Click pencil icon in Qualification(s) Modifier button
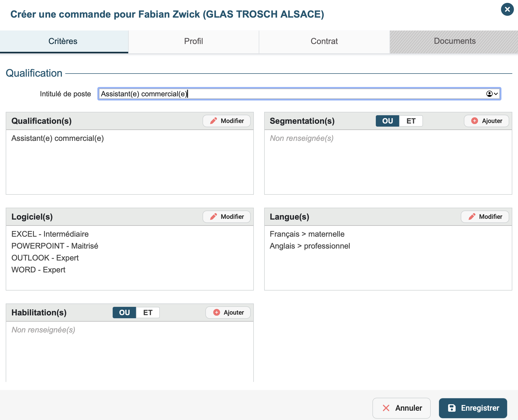This screenshot has height=420, width=518. tap(213, 121)
